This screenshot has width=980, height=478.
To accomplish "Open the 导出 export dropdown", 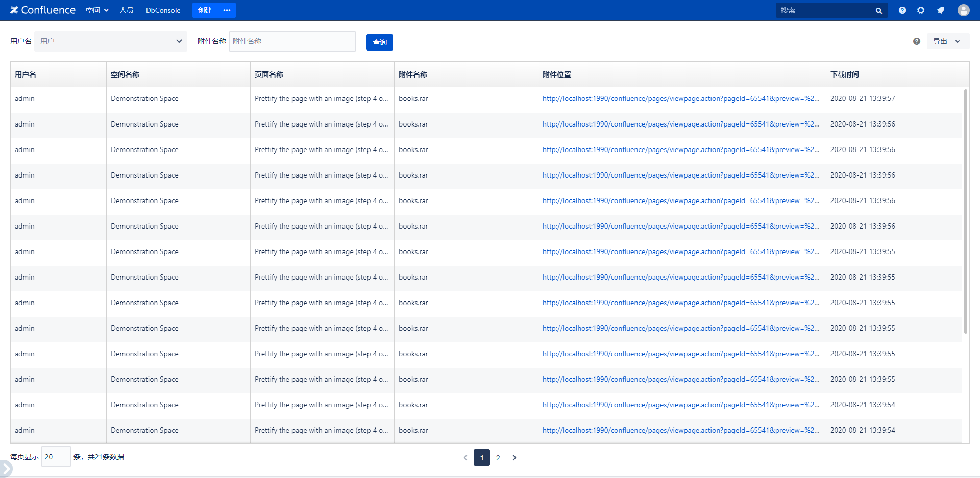I will (947, 41).
